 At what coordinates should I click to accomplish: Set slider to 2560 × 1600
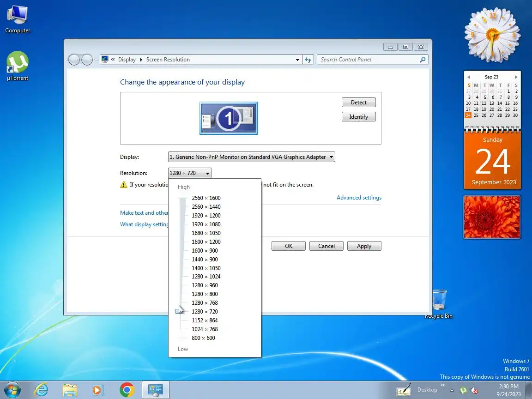tap(206, 198)
